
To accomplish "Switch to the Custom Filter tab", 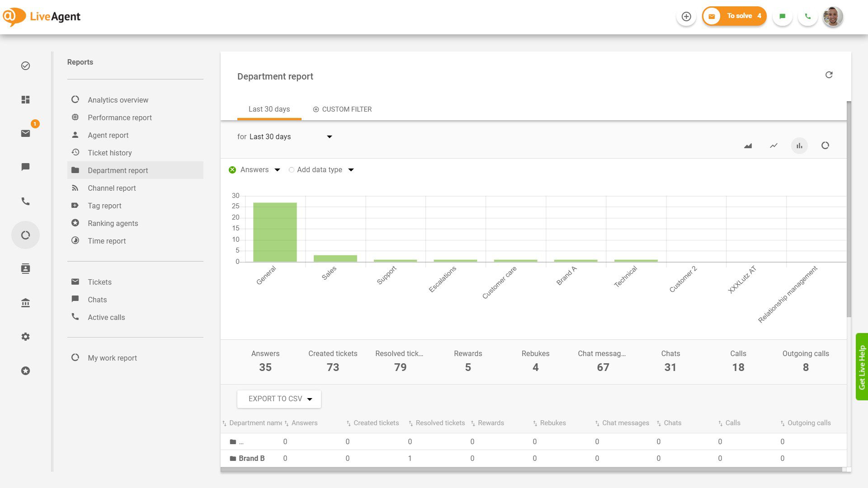I will [x=342, y=109].
